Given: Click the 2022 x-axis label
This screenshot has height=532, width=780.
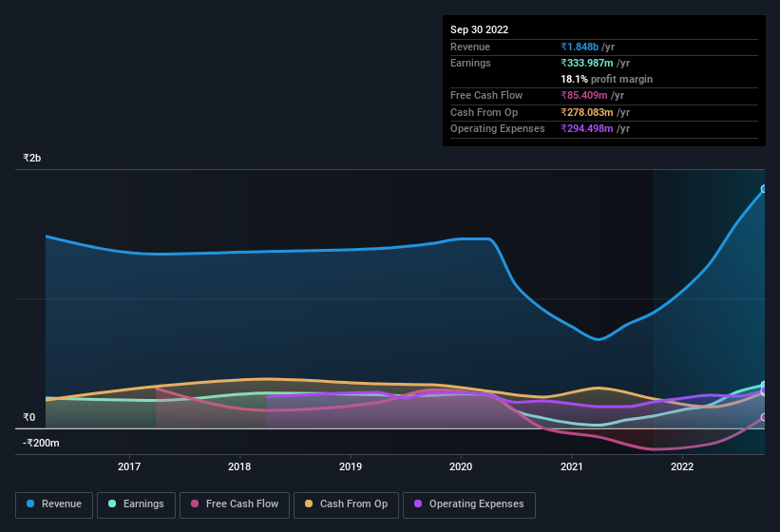Looking at the screenshot, I should [682, 466].
